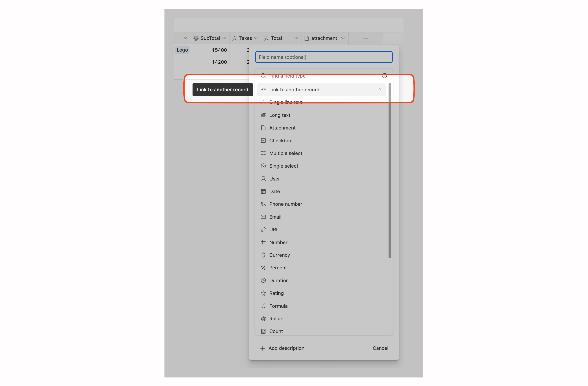The width and height of the screenshot is (588, 386).
Task: Open the SubTotal column dropdown
Action: (x=224, y=38)
